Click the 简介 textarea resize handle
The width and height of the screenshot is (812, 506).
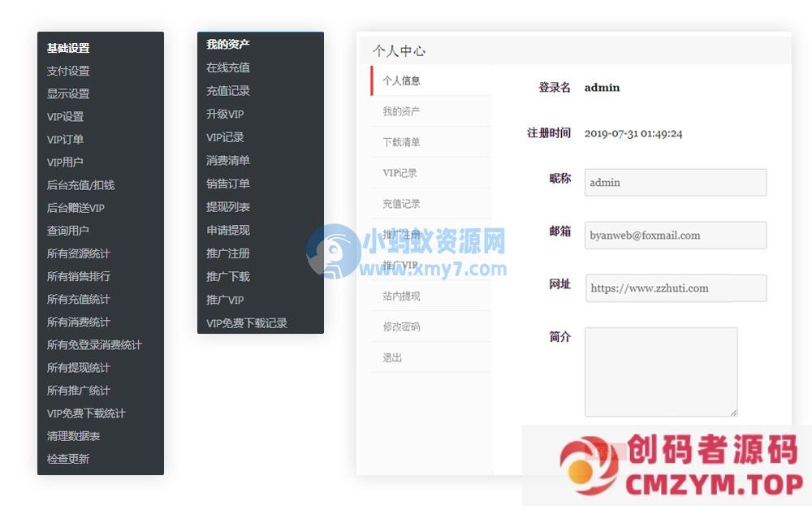733,412
